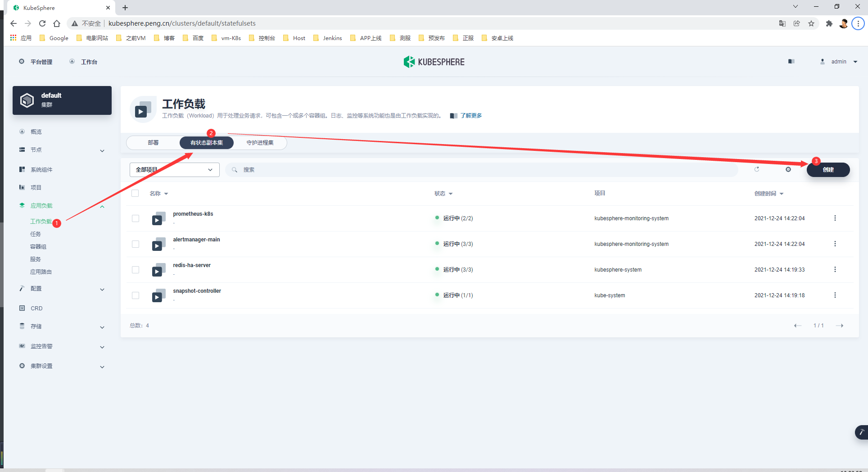Open the all-projects filter dropdown
Image resolution: width=868 pixels, height=472 pixels.
(x=175, y=170)
